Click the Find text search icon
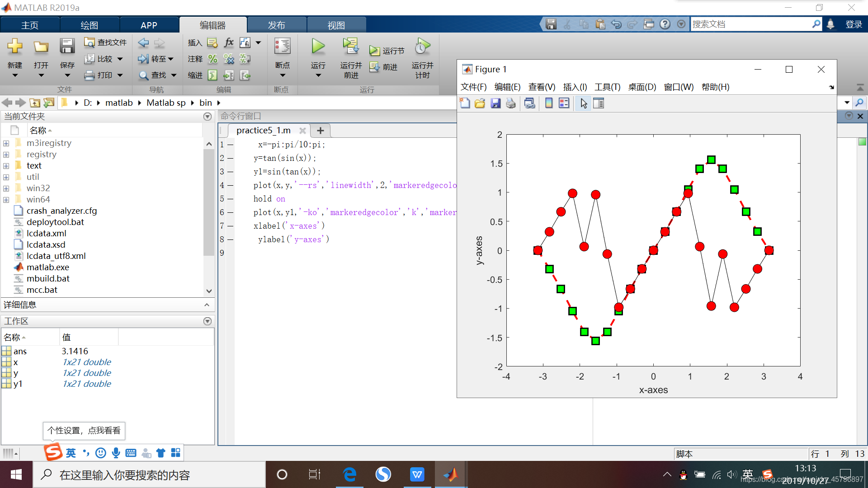This screenshot has height=488, width=868. (144, 72)
